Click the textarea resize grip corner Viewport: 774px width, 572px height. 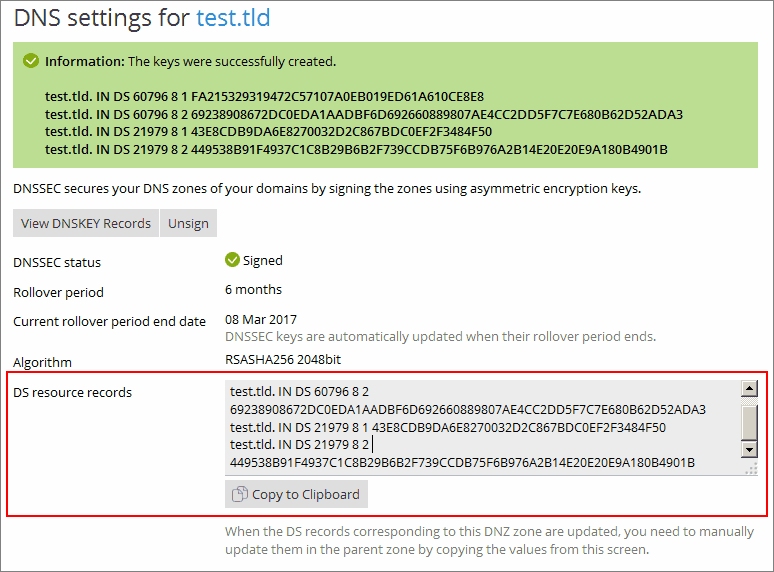(750, 467)
